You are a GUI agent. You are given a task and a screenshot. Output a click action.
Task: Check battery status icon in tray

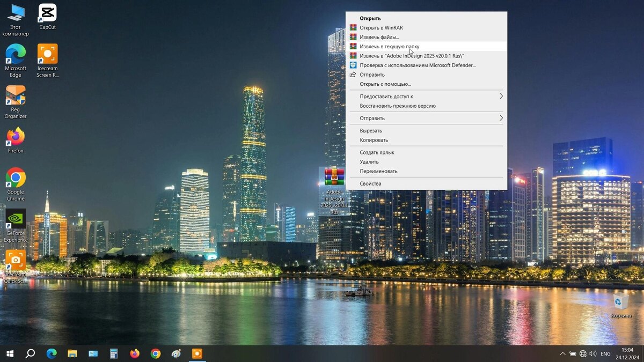point(573,354)
